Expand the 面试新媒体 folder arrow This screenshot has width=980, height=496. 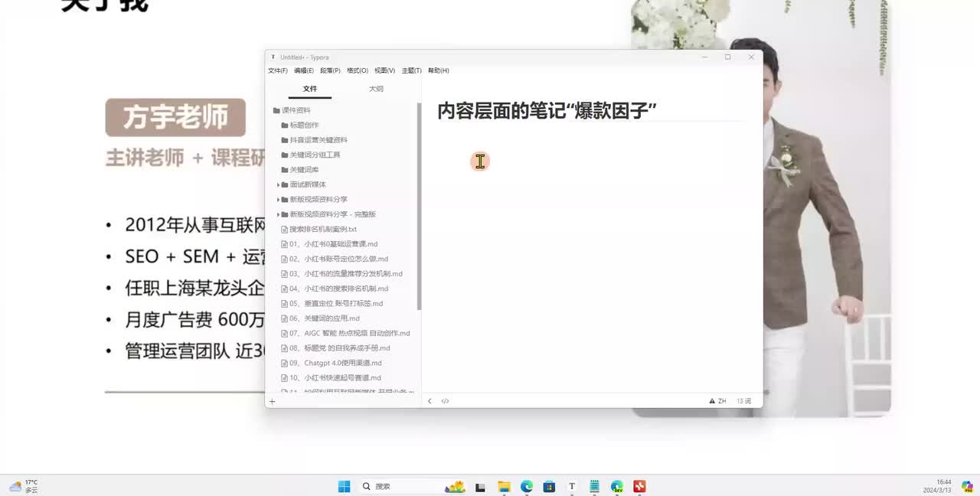[278, 184]
